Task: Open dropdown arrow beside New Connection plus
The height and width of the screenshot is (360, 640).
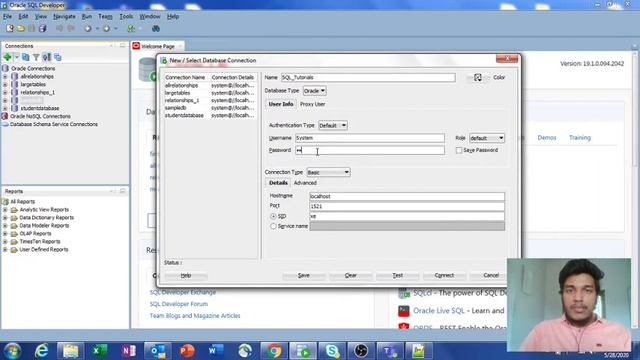Action: coord(16,57)
